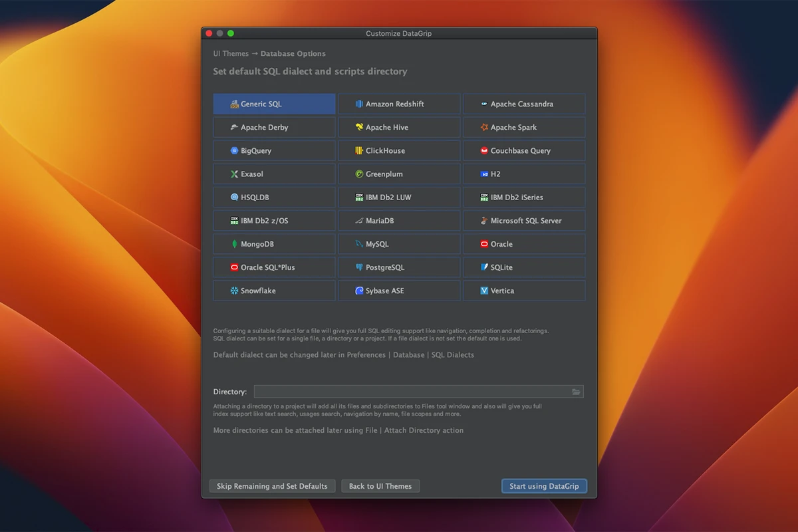
Task: Click the ClickHouse icon
Action: click(x=357, y=150)
